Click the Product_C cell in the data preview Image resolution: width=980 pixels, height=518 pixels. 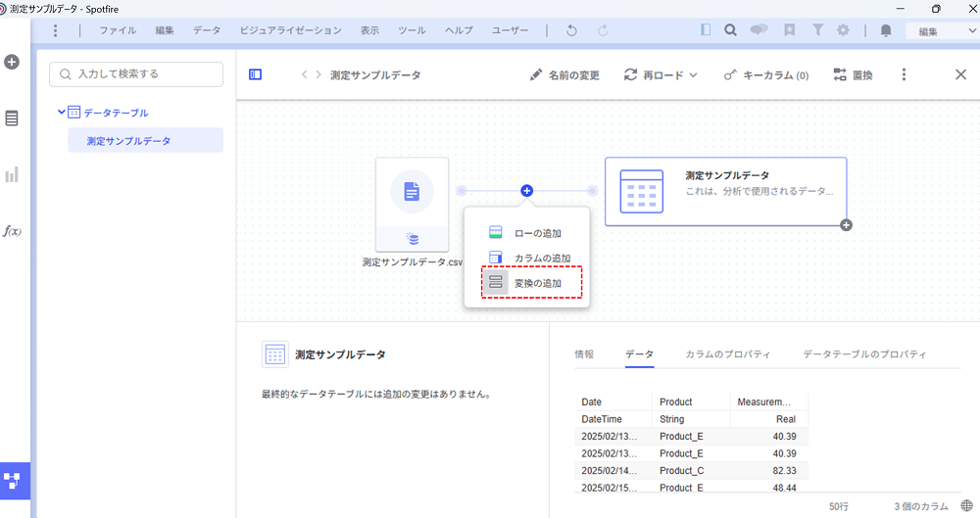pos(691,471)
